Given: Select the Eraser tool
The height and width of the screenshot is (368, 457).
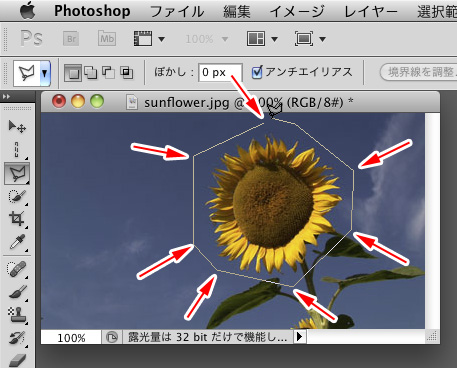Looking at the screenshot, I should coord(17,360).
